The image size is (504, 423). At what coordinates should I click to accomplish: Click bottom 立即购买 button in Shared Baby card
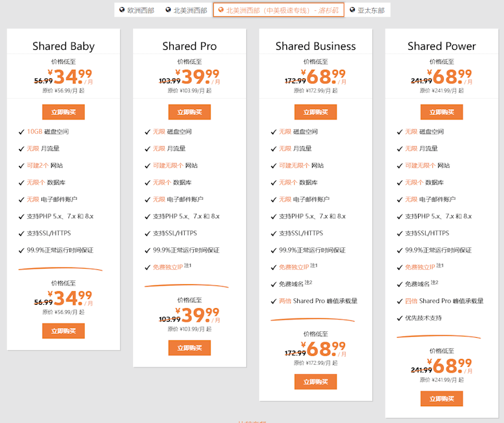click(x=63, y=331)
